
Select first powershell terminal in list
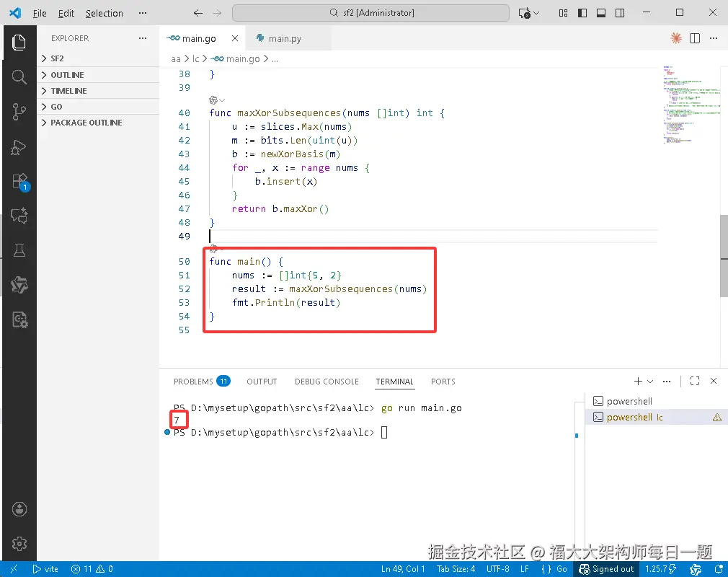click(656, 401)
